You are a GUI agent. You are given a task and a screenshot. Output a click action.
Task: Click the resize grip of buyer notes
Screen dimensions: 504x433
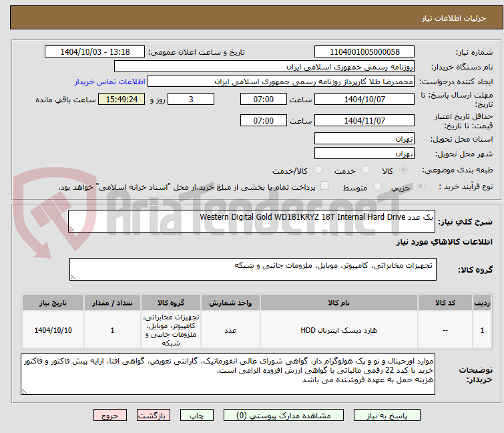[24, 391]
